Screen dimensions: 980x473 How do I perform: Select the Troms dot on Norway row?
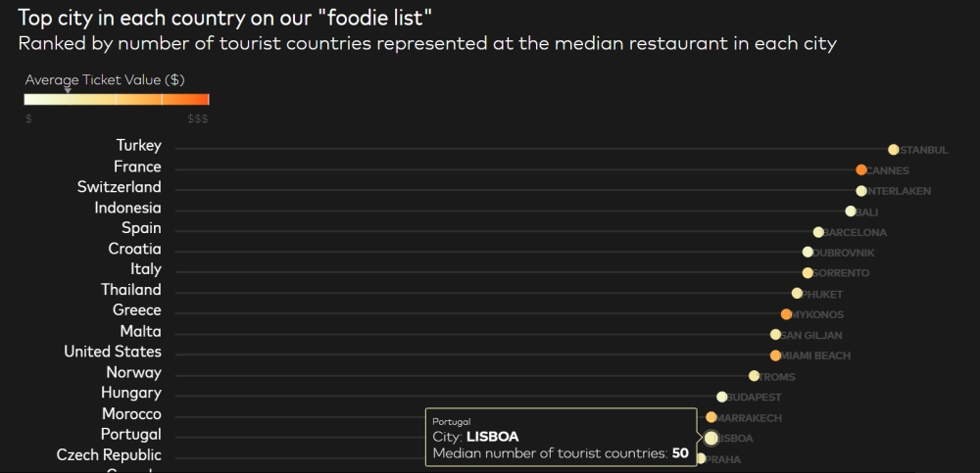[754, 375]
